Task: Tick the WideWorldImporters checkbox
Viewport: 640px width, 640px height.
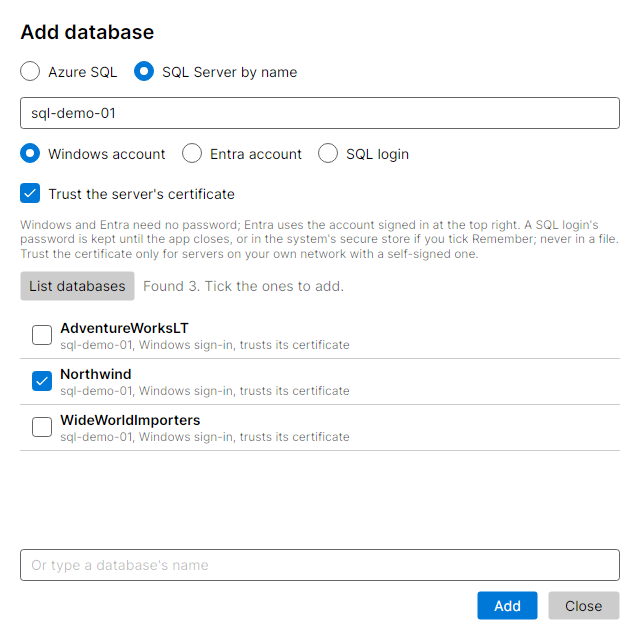Action: pyautogui.click(x=42, y=427)
